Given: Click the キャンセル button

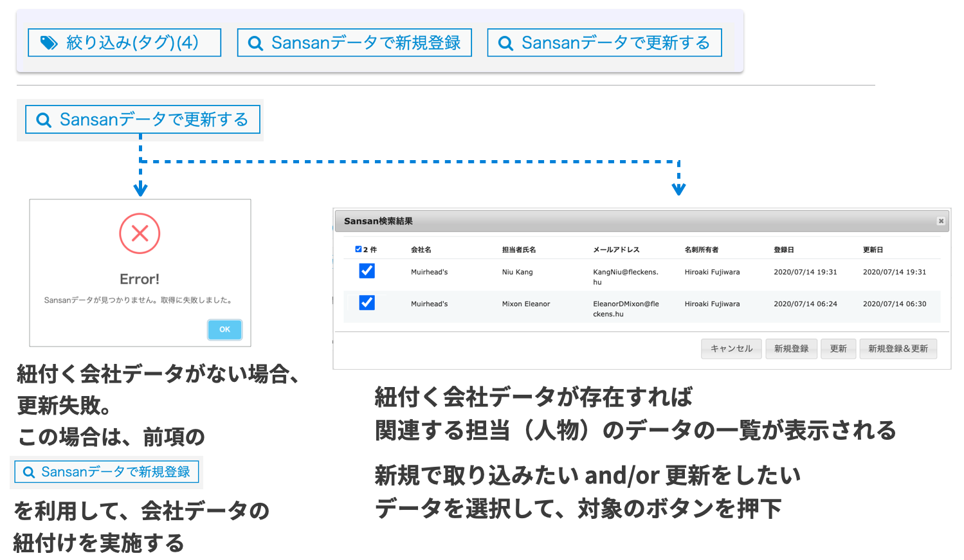Looking at the screenshot, I should [x=731, y=348].
